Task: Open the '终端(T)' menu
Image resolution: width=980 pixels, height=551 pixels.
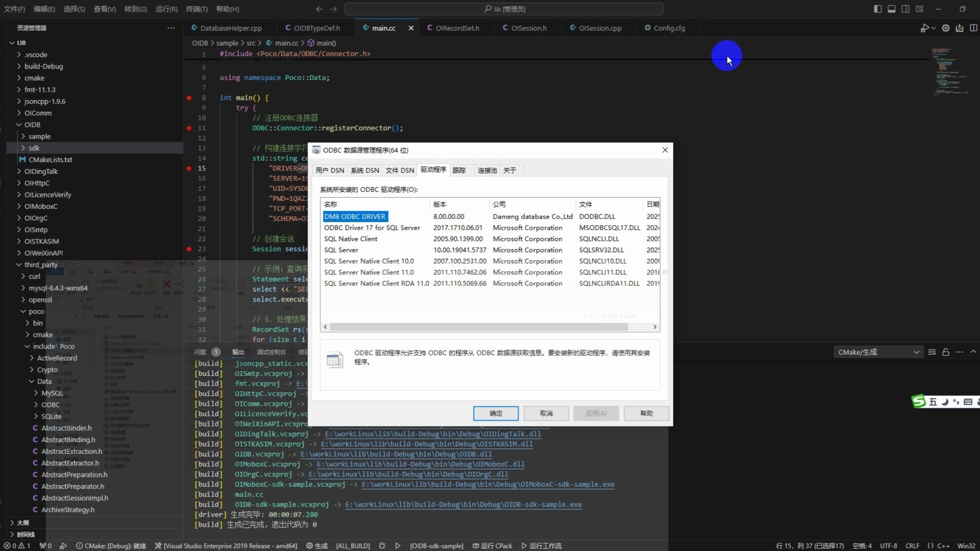Action: coord(196,9)
